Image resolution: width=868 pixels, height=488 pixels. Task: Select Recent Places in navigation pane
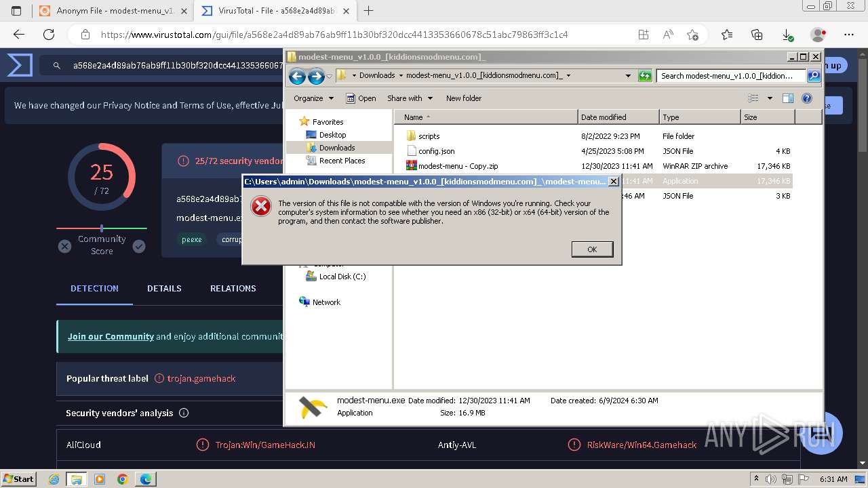pyautogui.click(x=342, y=161)
